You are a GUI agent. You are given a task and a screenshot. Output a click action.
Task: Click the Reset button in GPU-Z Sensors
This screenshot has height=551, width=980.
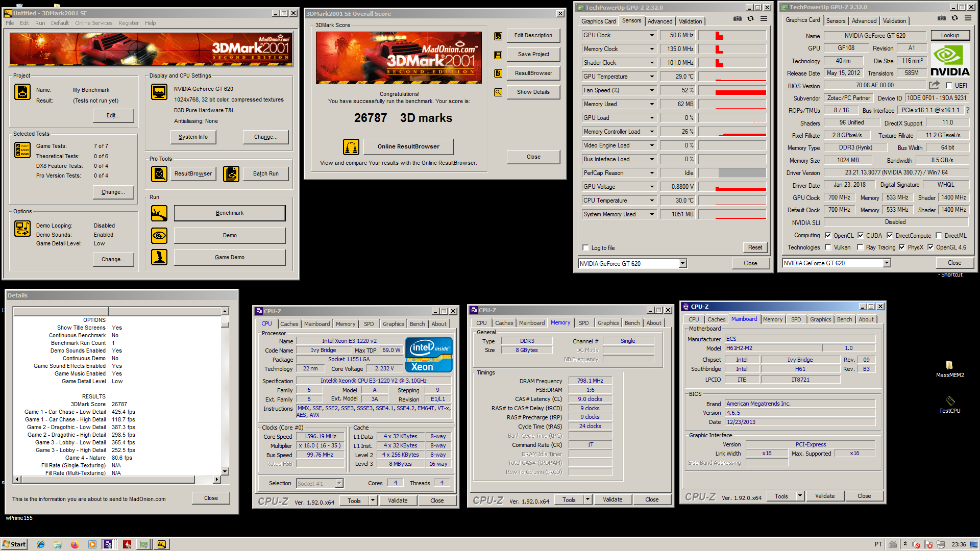tap(755, 248)
